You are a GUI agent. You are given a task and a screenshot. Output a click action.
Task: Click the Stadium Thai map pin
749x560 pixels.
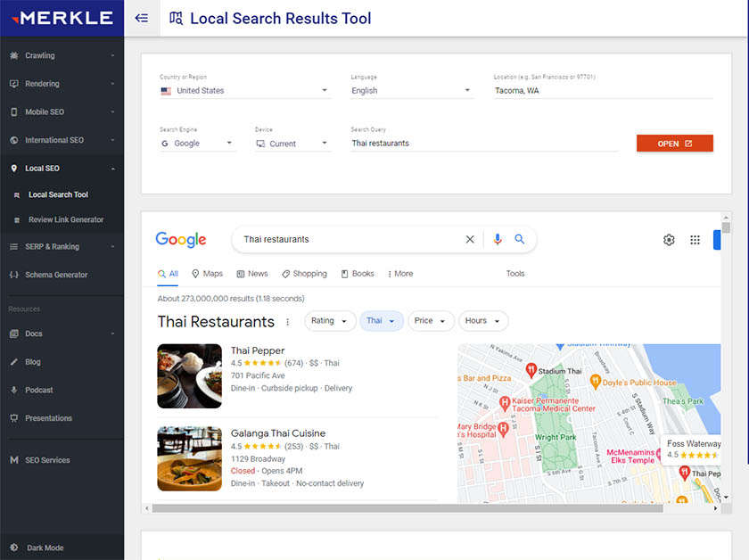[531, 370]
